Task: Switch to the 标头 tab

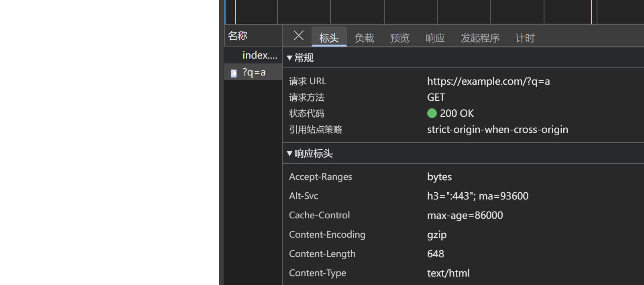Action: [x=329, y=38]
